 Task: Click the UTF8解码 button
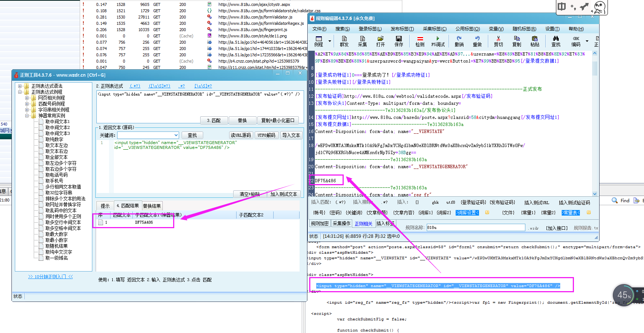coord(267,135)
